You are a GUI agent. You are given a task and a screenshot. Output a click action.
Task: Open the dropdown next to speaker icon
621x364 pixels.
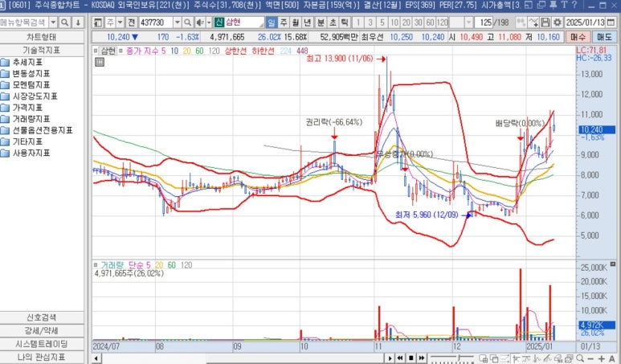pyautogui.click(x=209, y=22)
